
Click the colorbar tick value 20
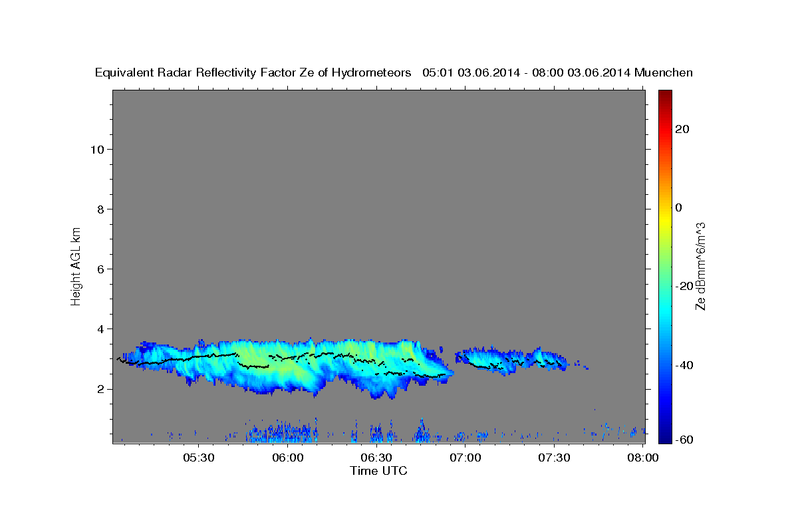(681, 129)
